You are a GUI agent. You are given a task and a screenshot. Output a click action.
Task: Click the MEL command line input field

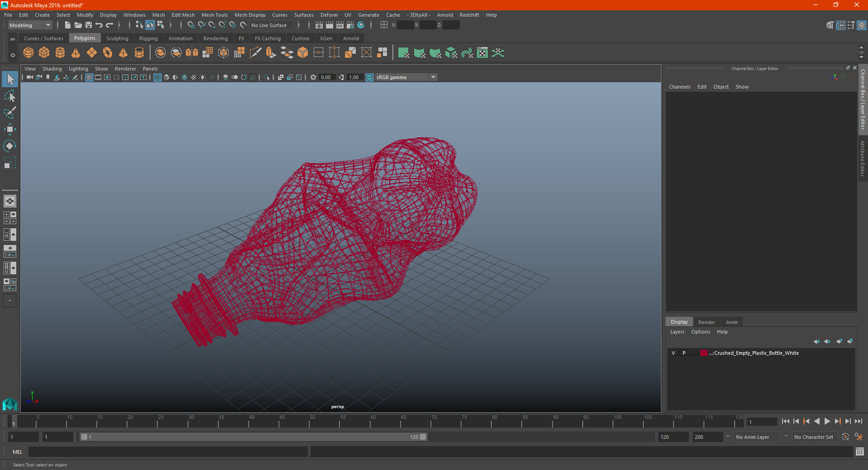[168, 451]
